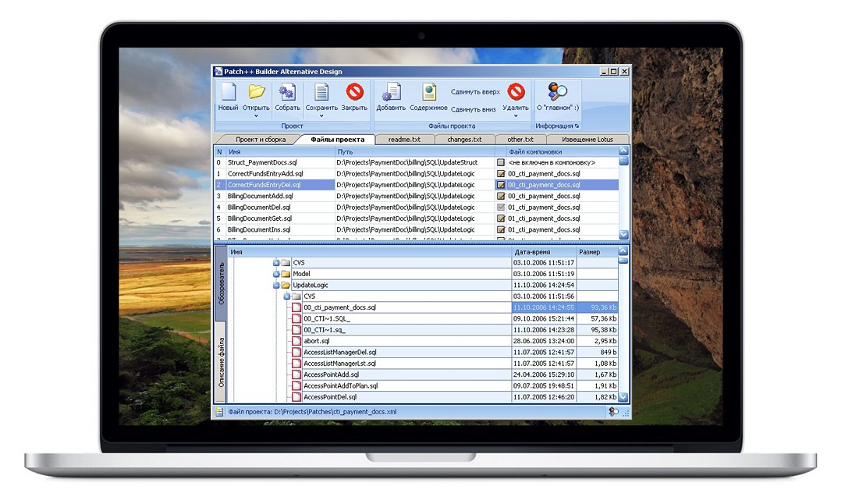Sort by Путь column header
The image size is (845, 504).
pos(414,151)
